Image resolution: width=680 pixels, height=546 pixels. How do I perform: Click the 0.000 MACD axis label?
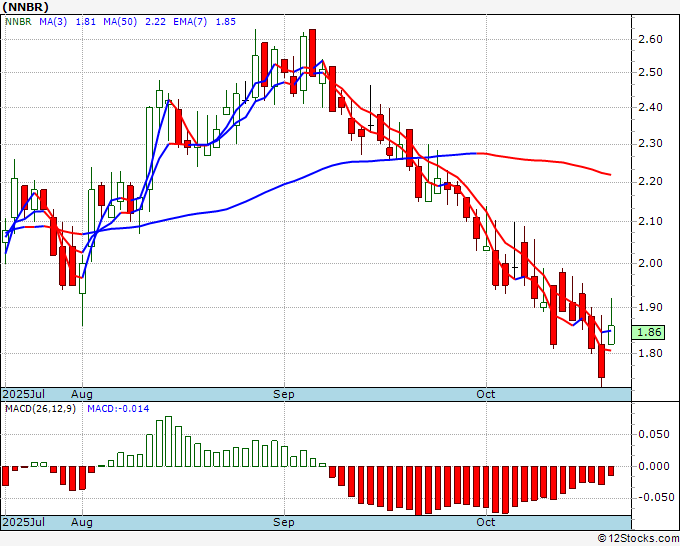pos(654,466)
